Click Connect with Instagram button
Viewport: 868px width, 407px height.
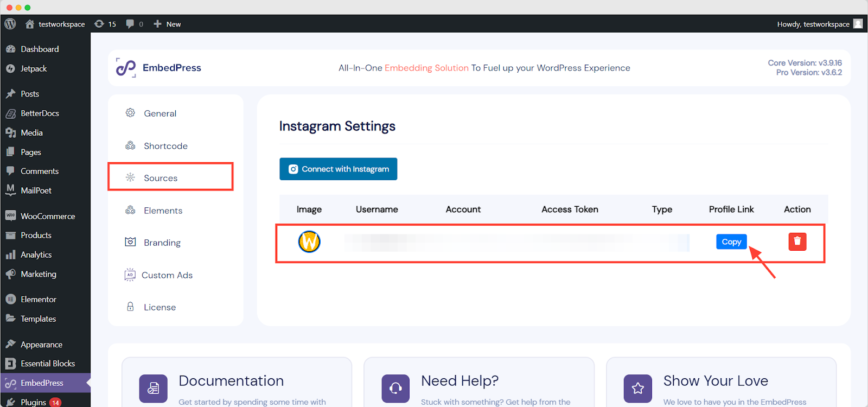point(339,169)
